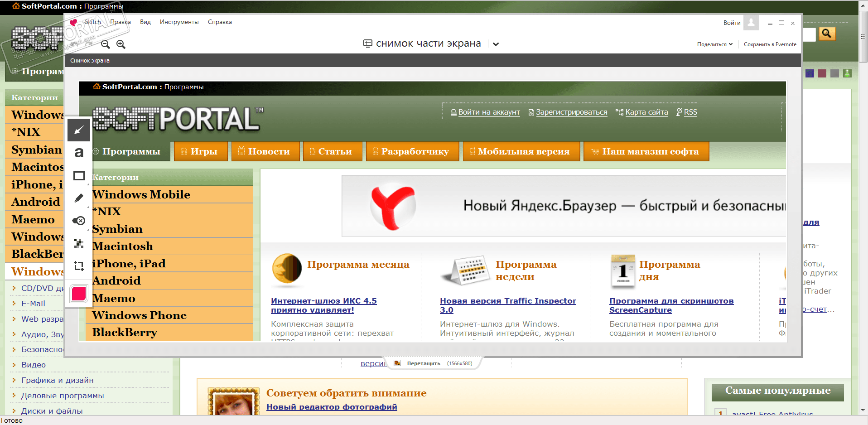Click the user avatar icon next to Войти
This screenshot has width=868, height=425.
[752, 23]
